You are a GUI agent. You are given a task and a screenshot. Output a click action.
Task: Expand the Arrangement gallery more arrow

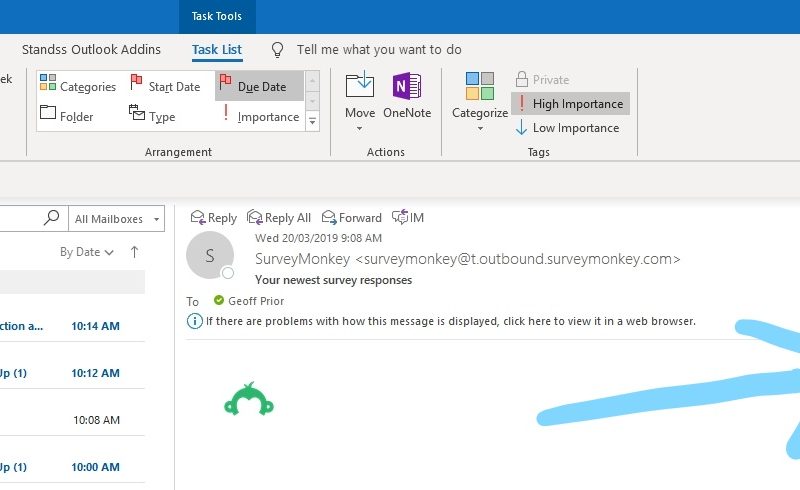point(312,121)
